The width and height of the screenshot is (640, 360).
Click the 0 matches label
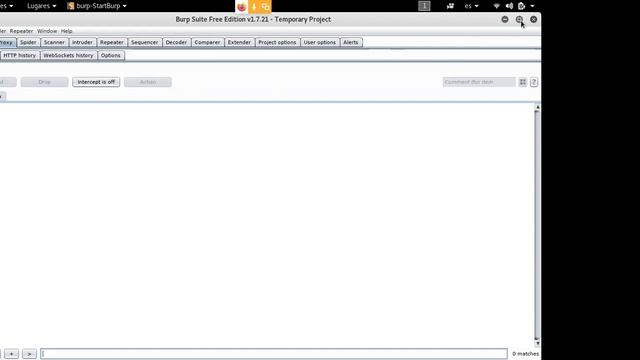pyautogui.click(x=525, y=354)
